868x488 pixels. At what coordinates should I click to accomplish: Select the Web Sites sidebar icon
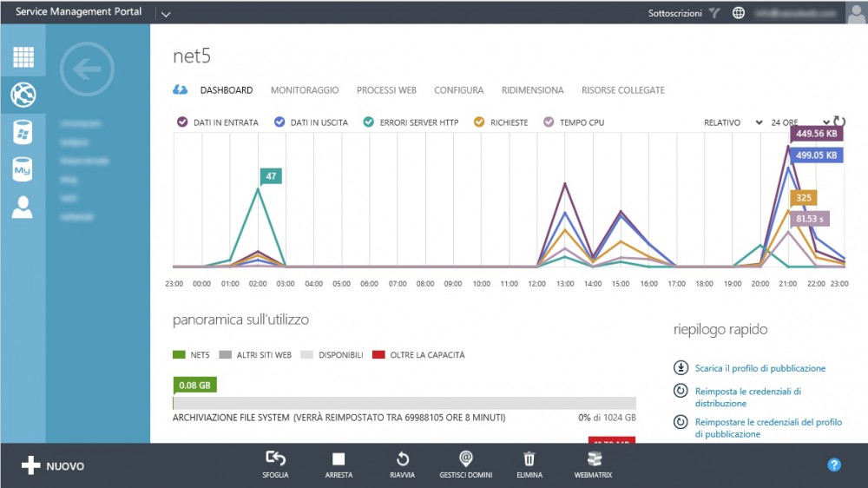click(x=23, y=95)
